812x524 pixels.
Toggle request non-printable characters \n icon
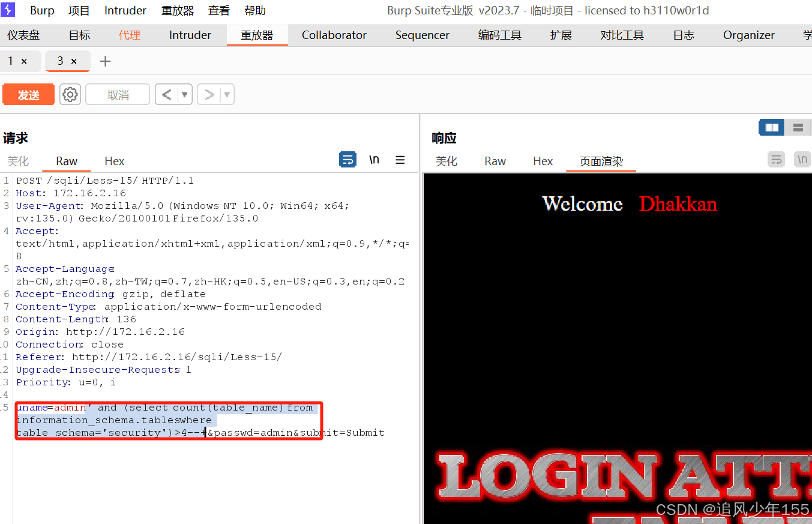tap(374, 160)
